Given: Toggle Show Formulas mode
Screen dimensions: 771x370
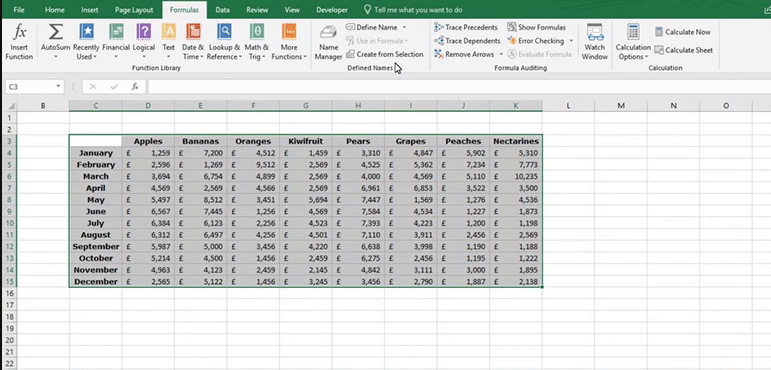Looking at the screenshot, I should [x=537, y=28].
